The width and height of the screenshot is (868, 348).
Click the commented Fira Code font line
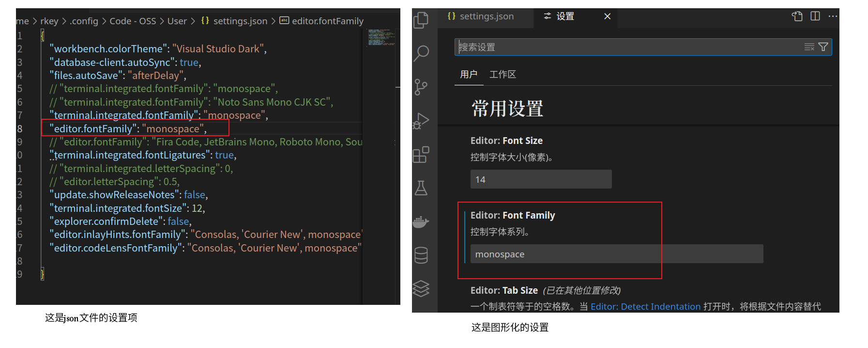(x=206, y=142)
